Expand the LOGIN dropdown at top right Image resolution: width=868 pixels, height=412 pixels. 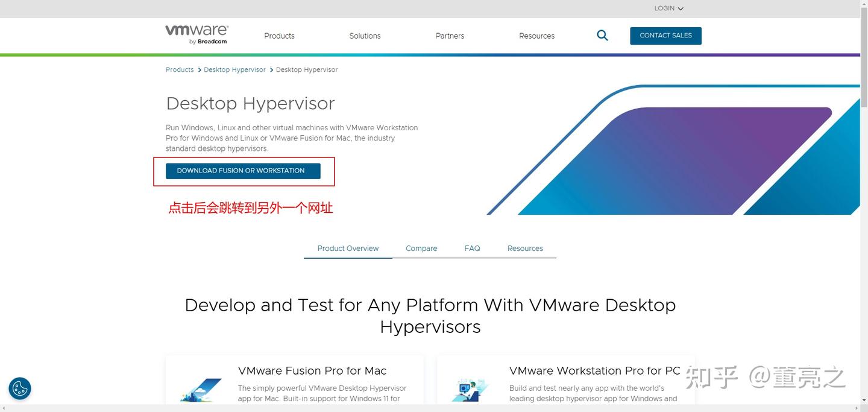(668, 8)
